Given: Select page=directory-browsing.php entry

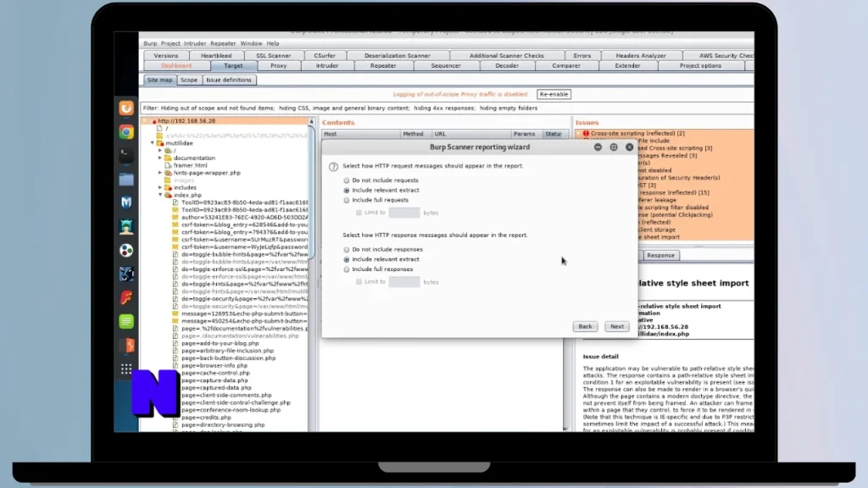Looking at the screenshot, I should click(x=223, y=425).
